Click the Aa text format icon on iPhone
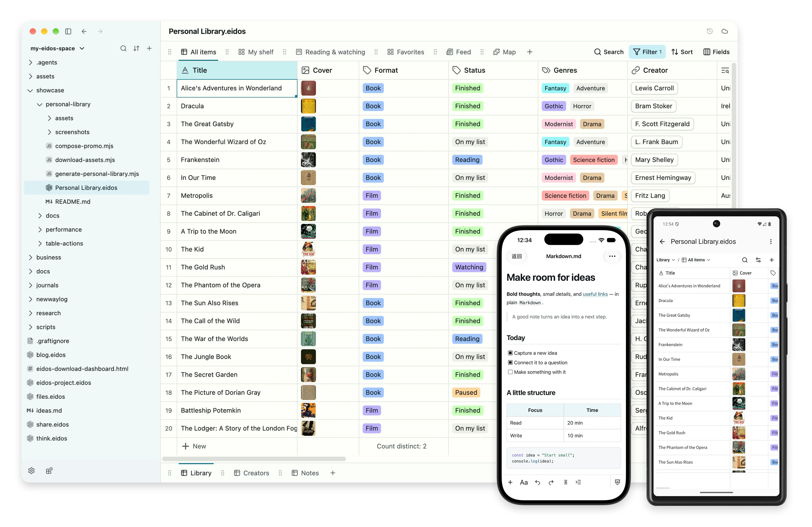812x527 pixels. point(524,482)
